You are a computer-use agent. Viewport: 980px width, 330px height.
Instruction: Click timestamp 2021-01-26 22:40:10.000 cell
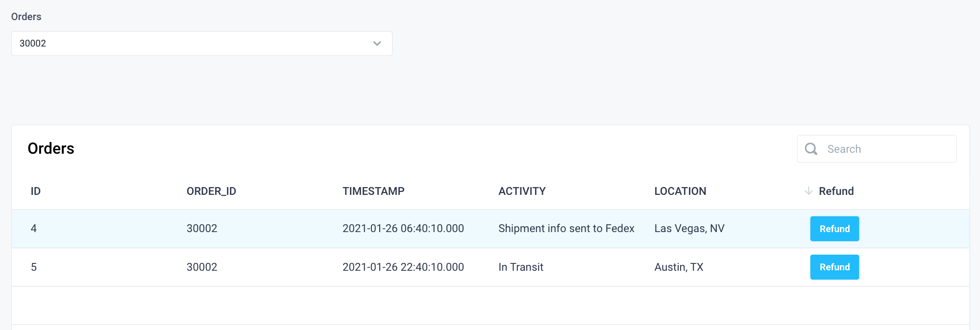(x=403, y=267)
